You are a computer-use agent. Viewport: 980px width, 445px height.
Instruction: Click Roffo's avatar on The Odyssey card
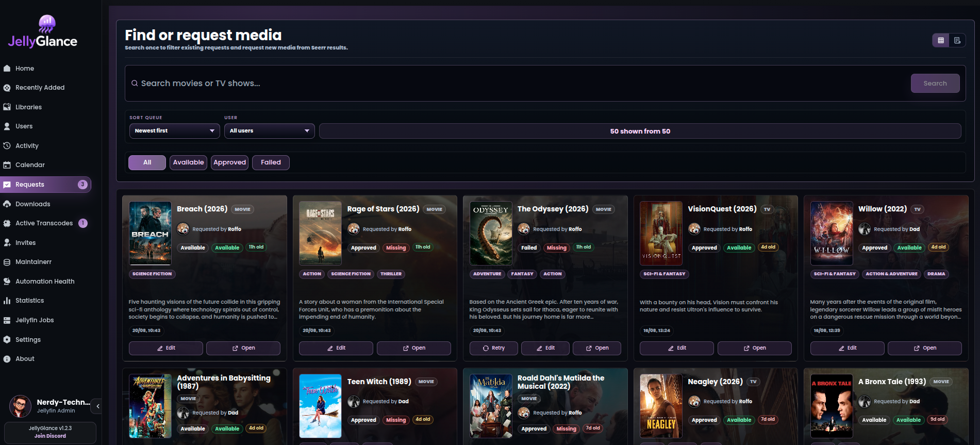pos(524,228)
